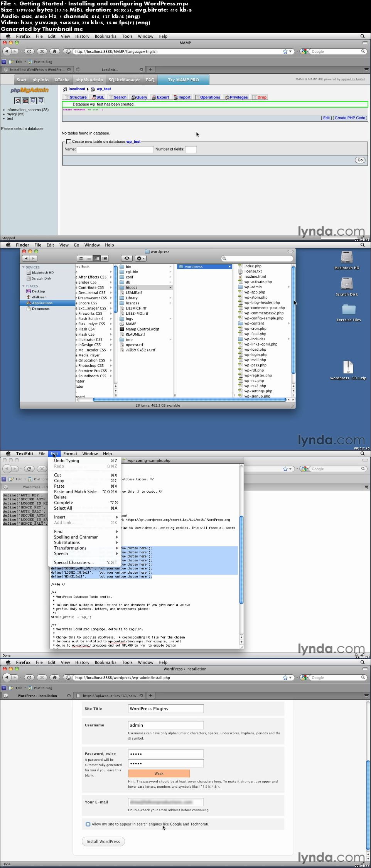Screen dimensions: 371x868
Task: Click the new table Name input field
Action: click(115, 149)
